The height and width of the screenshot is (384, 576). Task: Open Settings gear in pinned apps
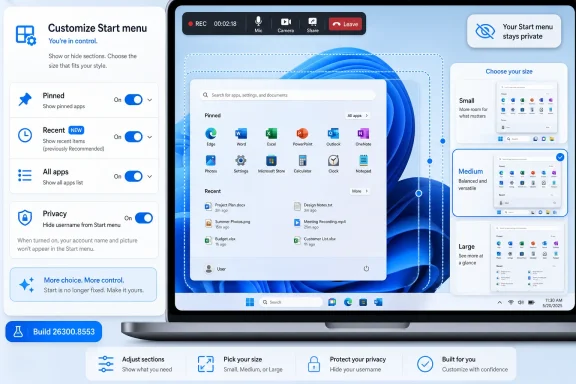click(241, 164)
